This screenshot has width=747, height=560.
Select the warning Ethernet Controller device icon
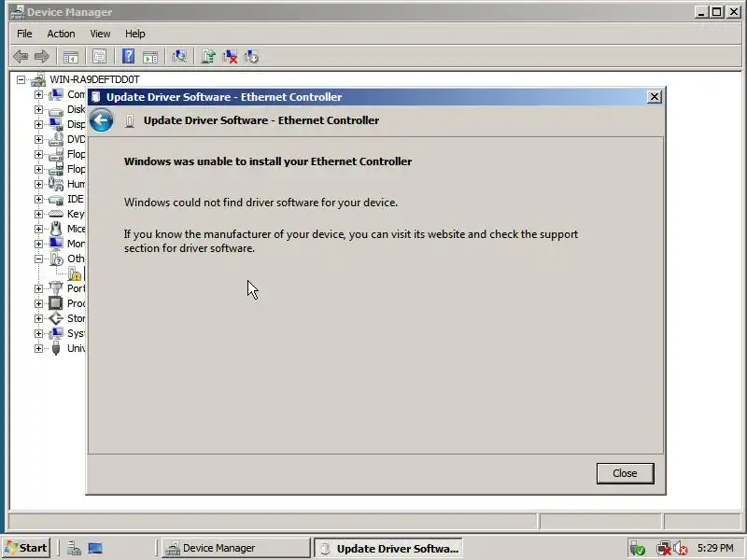coord(75,273)
